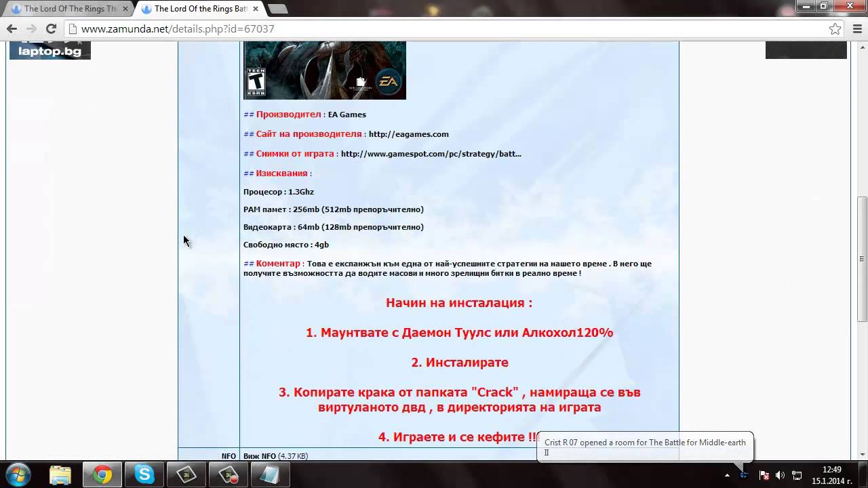Screen dimensions: 868x488
Task: Open the Action Center flag icon
Action: [764, 475]
